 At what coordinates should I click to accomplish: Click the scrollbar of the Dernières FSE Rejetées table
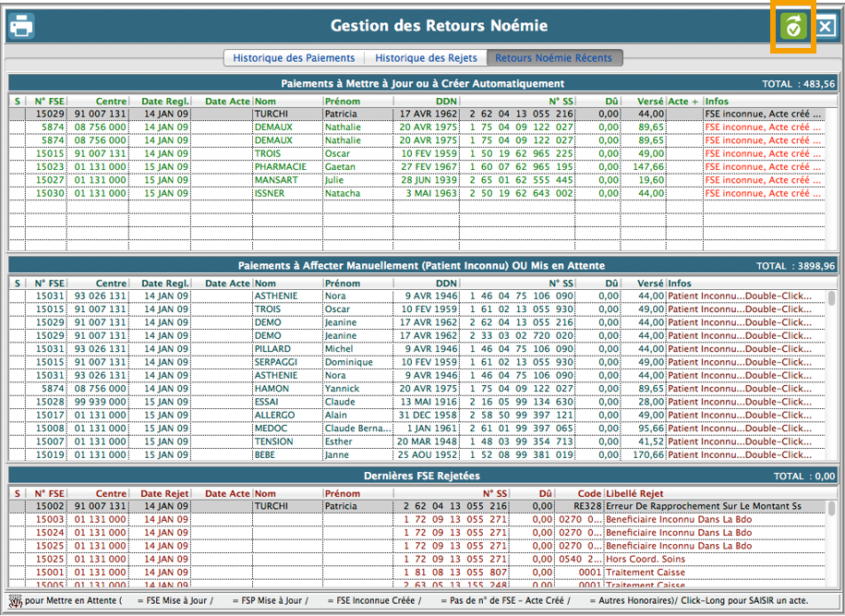[831, 545]
